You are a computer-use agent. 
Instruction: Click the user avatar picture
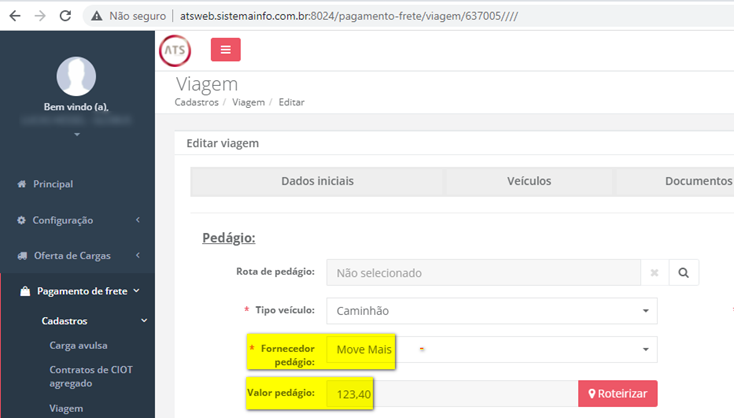pyautogui.click(x=76, y=76)
